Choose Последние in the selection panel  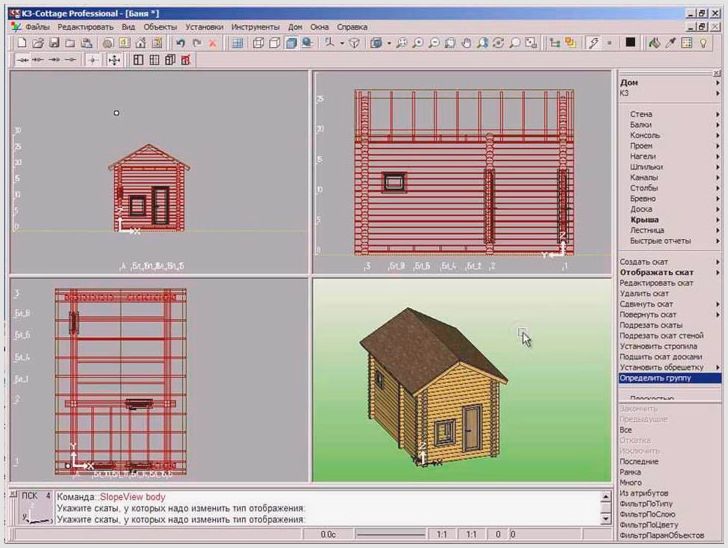[639, 462]
